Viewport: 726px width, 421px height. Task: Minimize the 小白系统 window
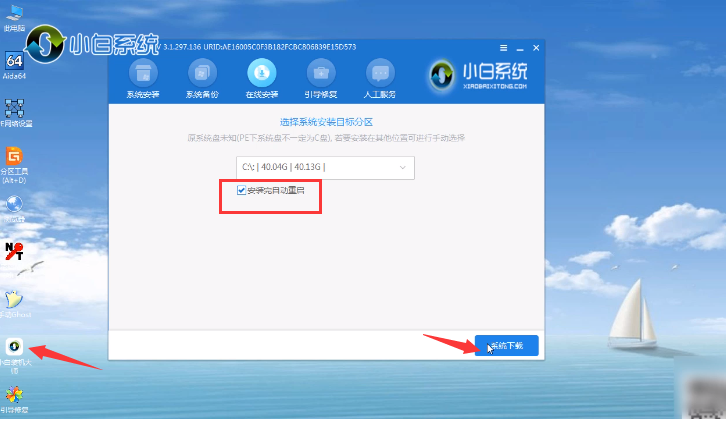point(520,48)
